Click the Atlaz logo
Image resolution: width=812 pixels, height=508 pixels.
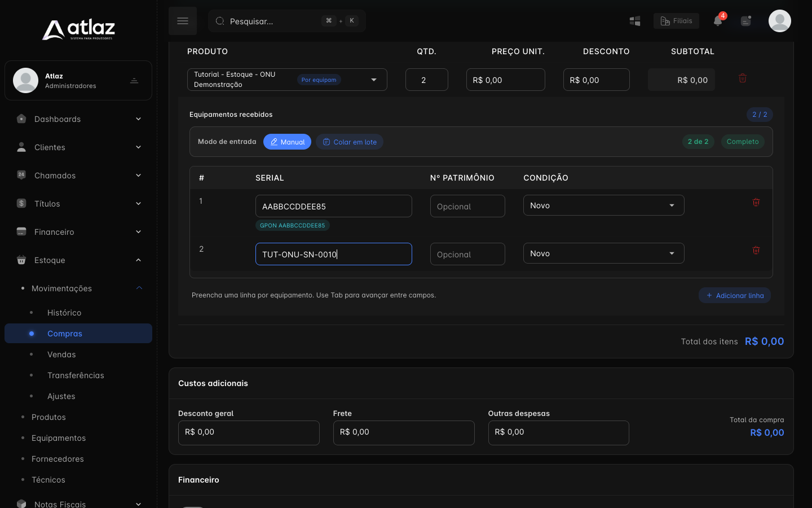[78, 29]
